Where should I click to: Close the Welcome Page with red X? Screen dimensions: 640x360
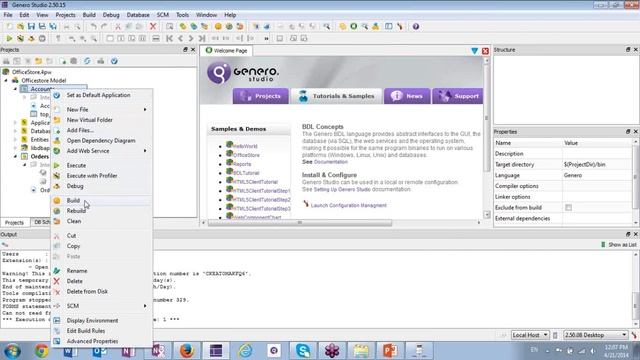click(x=485, y=51)
